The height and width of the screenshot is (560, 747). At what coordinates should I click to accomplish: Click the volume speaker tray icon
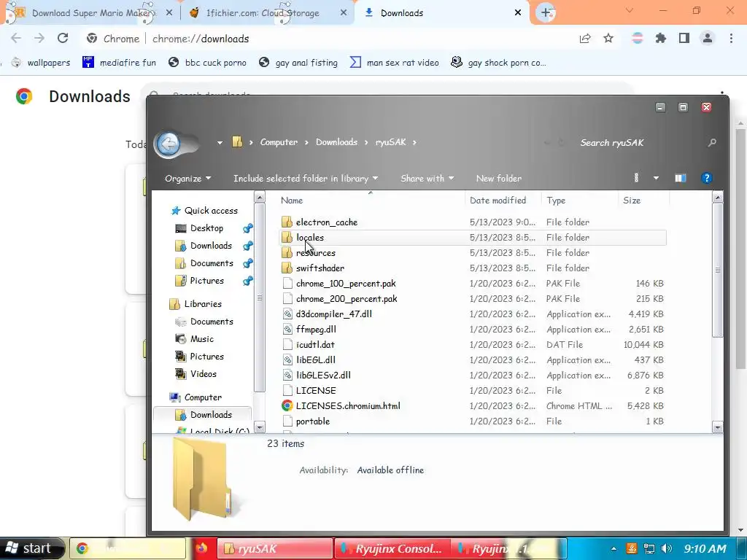click(x=667, y=548)
